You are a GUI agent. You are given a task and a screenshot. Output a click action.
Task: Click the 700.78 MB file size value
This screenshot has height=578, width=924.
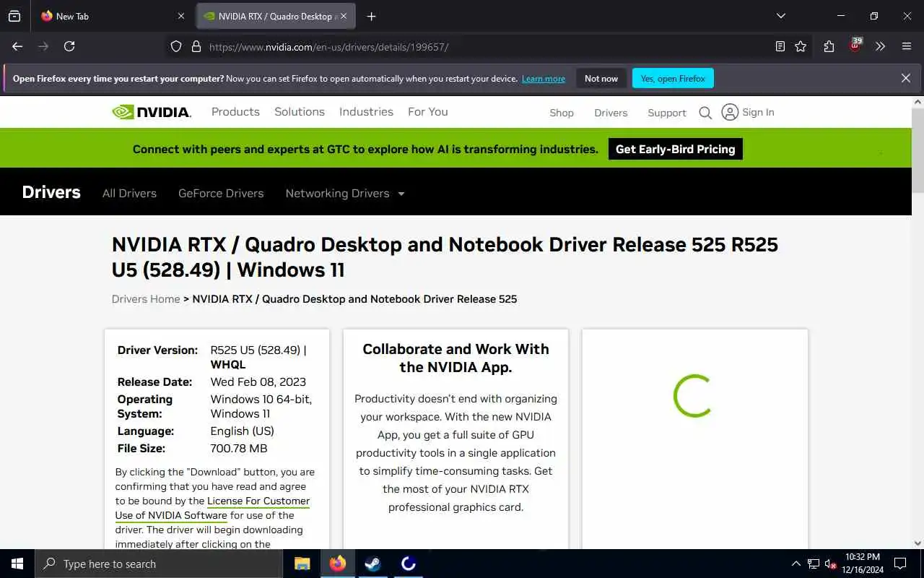[239, 449]
